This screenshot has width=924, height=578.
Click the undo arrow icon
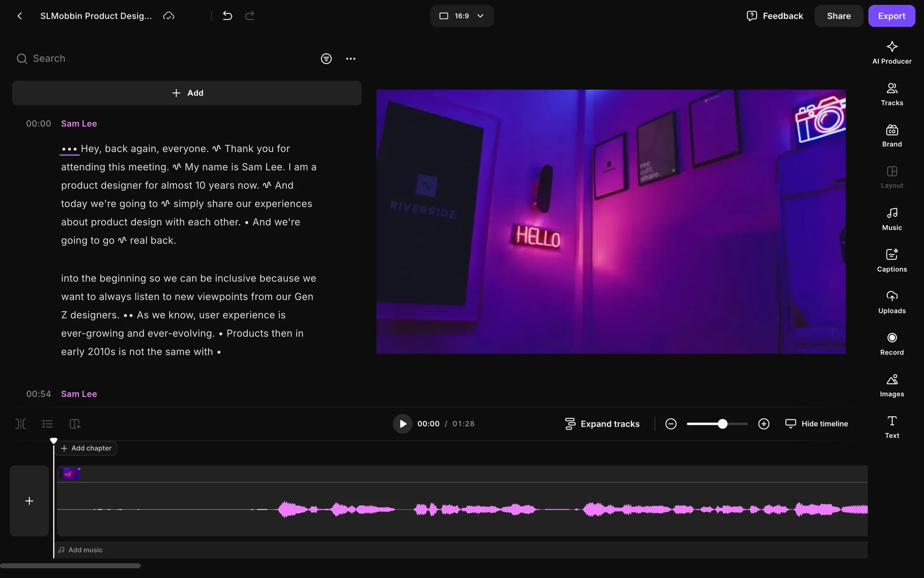227,16
